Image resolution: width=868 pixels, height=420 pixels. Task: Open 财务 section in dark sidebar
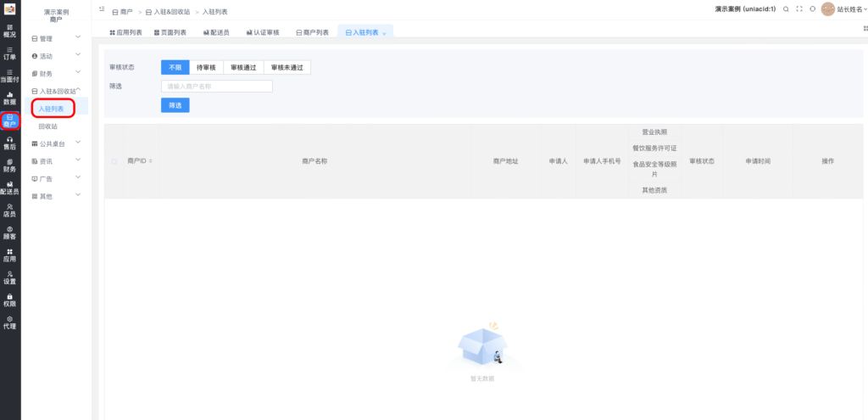[10, 165]
